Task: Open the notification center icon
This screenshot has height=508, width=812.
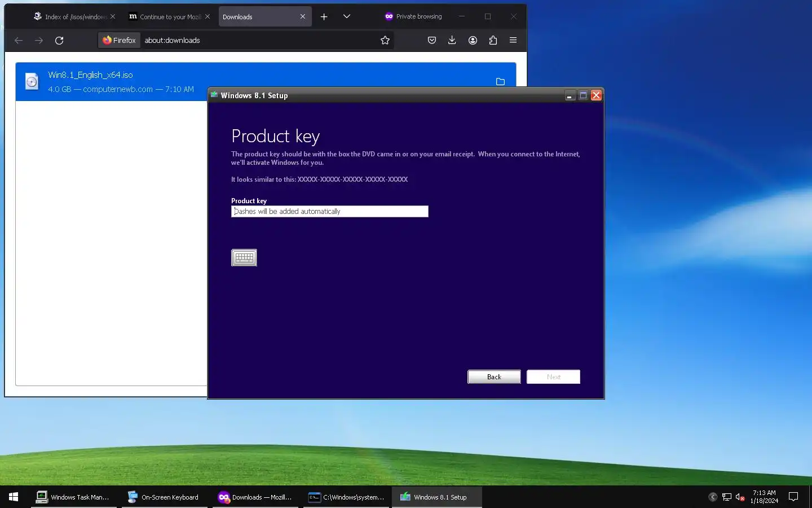Action: [793, 497]
